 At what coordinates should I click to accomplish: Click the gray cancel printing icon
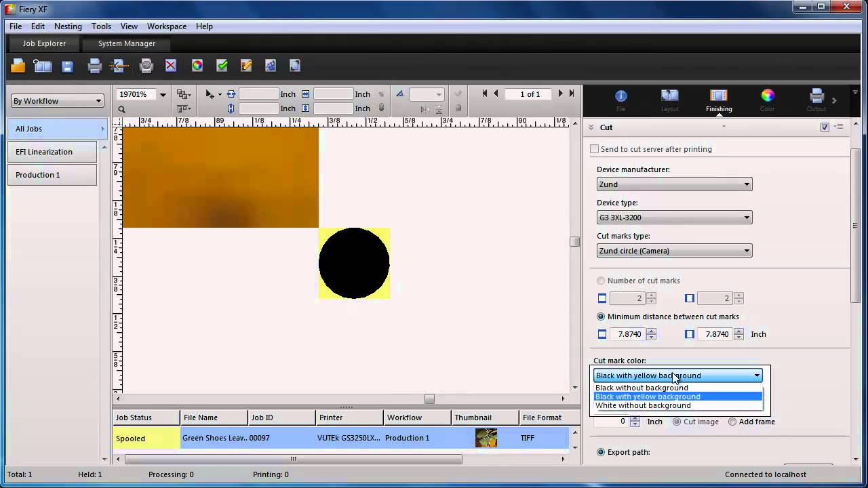(146, 66)
